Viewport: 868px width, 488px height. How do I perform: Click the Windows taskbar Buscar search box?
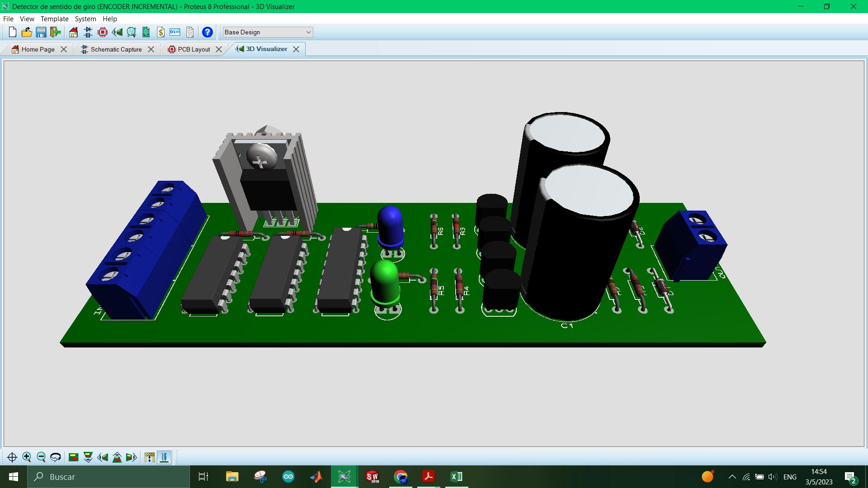coord(108,477)
